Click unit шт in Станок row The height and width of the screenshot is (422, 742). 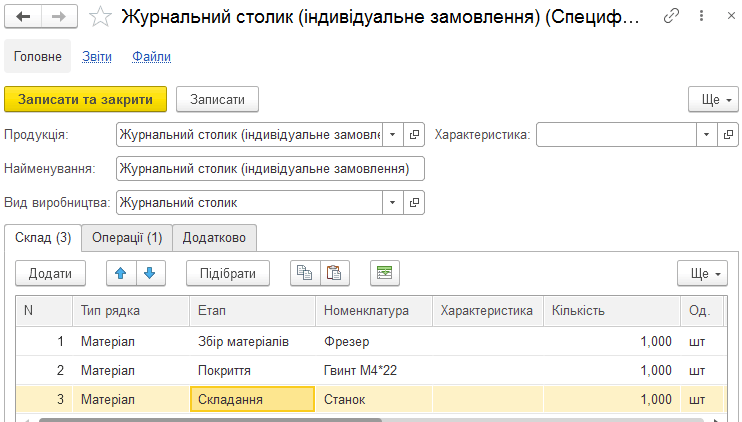click(x=702, y=399)
